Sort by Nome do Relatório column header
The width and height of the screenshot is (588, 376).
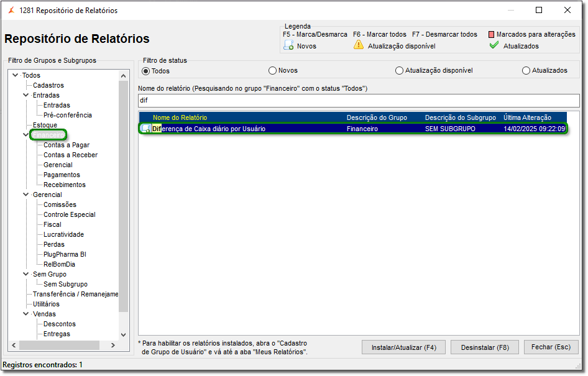(x=180, y=117)
